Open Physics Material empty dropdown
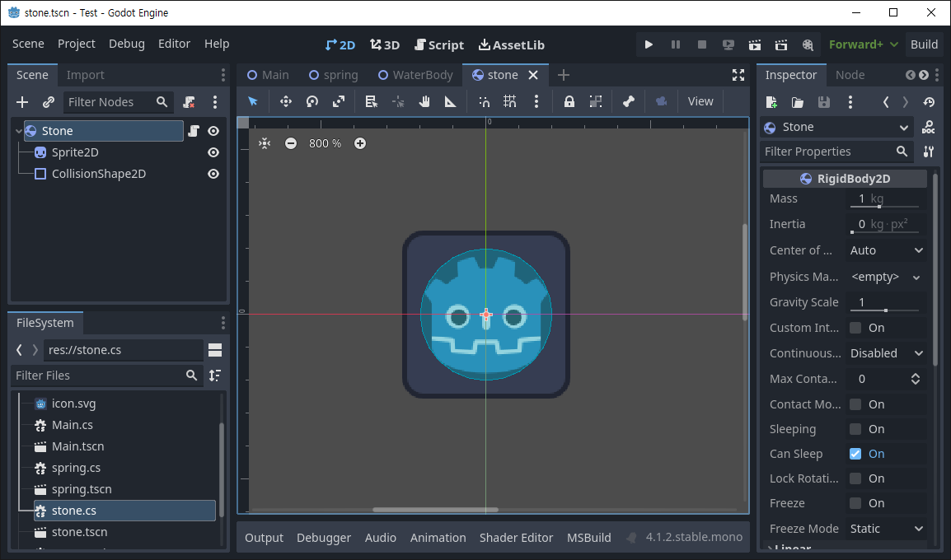Image resolution: width=951 pixels, height=560 pixels. (887, 277)
